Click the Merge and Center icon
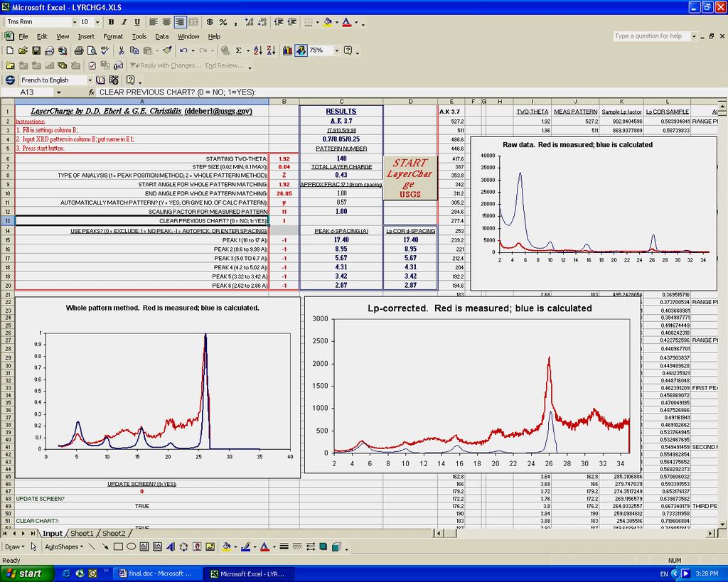Viewport: 728px width, 582px height. (x=193, y=22)
